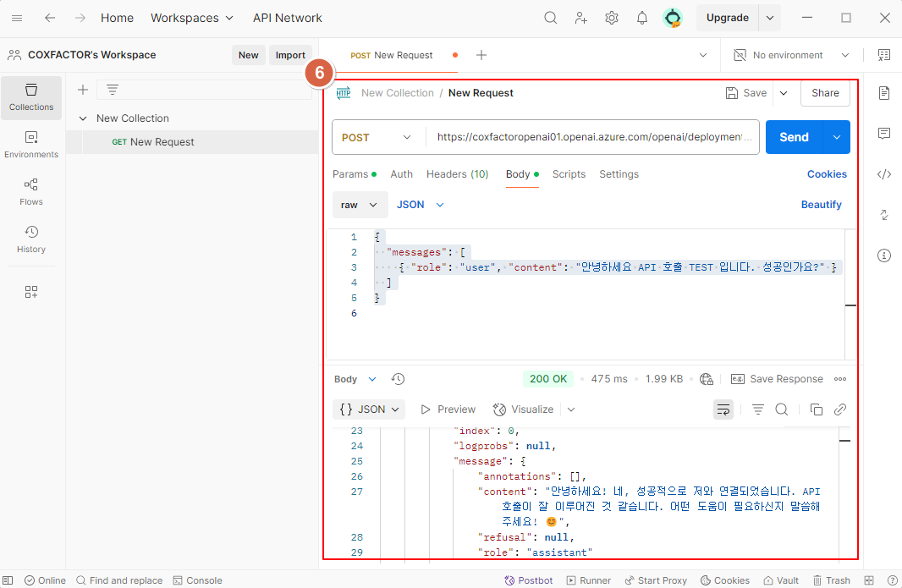Expand the Upgrade dropdown arrow
The height and width of the screenshot is (588, 902).
(770, 18)
